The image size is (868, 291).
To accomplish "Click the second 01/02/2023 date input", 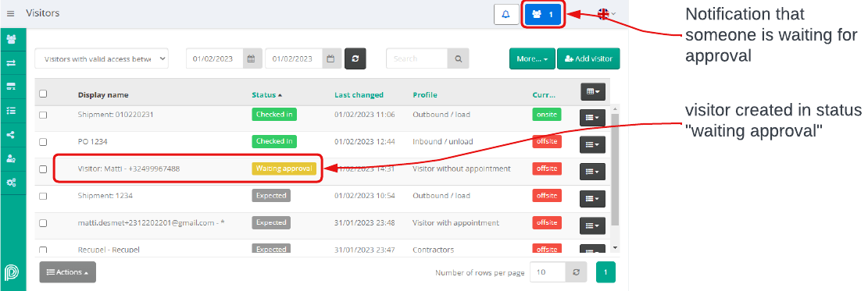I will (295, 59).
